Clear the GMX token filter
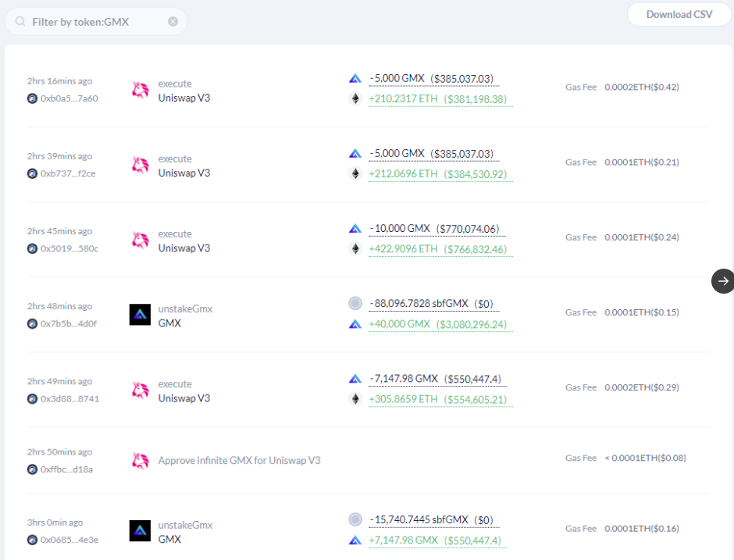 pos(173,22)
